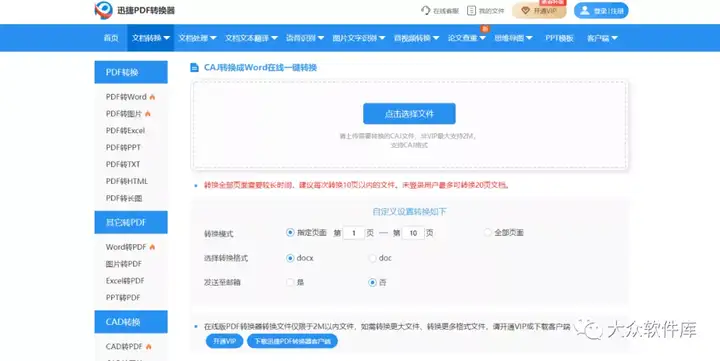The image size is (720, 361).
Task: Click the start page number field
Action: point(354,233)
